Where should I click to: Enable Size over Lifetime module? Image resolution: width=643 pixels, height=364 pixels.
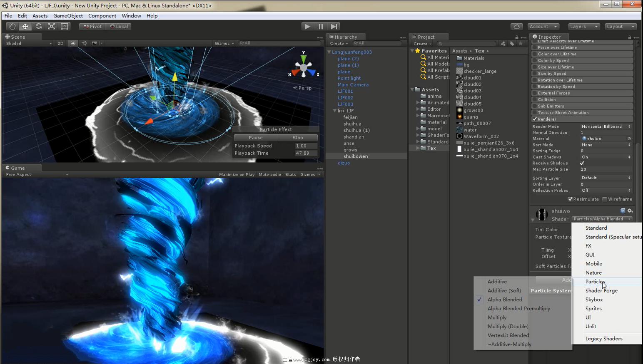534,67
